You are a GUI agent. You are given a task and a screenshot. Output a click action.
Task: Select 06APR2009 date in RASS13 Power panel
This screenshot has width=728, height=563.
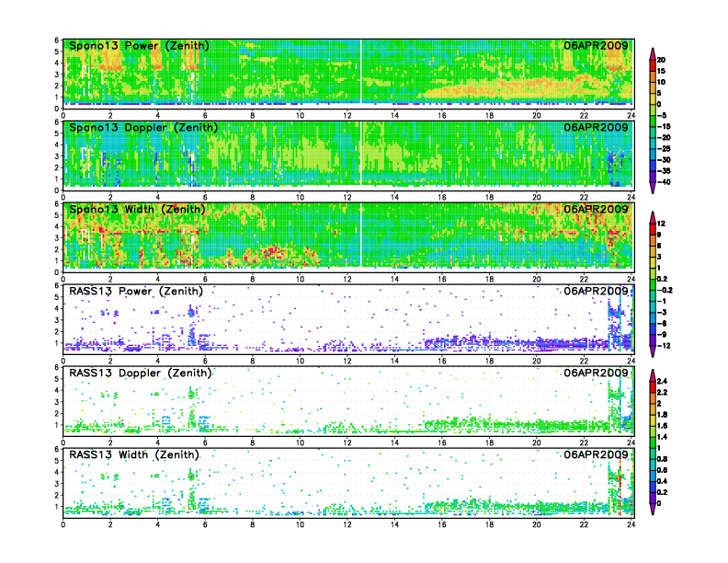click(596, 291)
